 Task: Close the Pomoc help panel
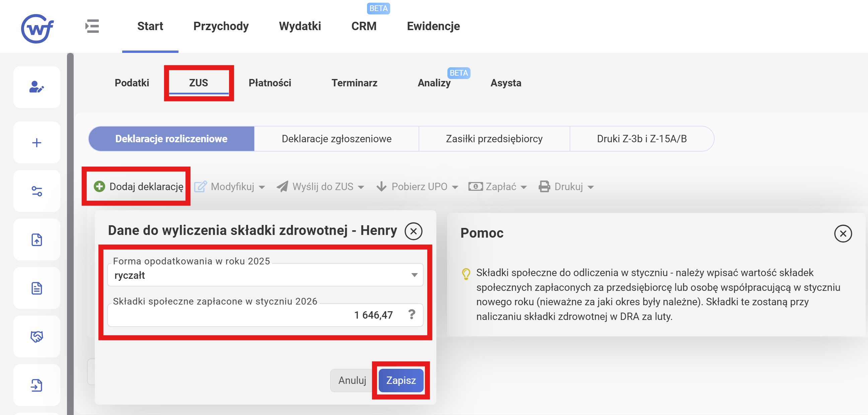[x=843, y=234]
